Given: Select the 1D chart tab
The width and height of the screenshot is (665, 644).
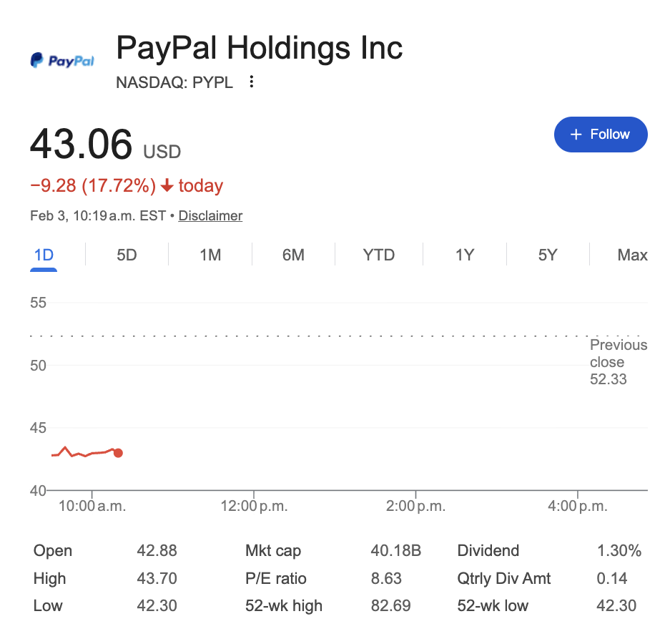Looking at the screenshot, I should click(44, 255).
